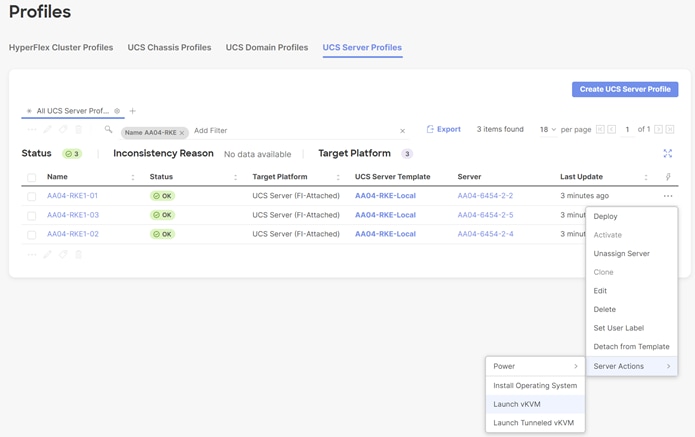Open the table column settings icon
Screen dimensions: 695x437
pos(668,177)
